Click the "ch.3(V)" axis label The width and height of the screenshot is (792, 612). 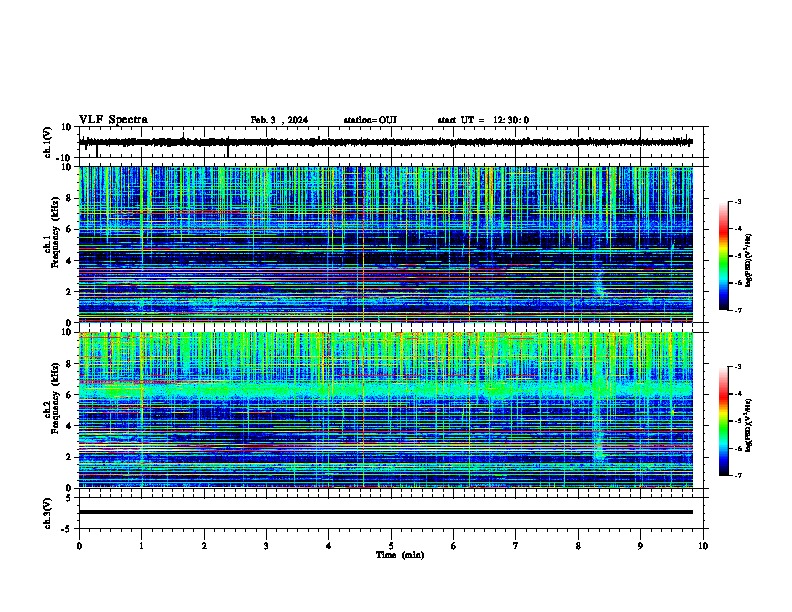pyautogui.click(x=48, y=513)
